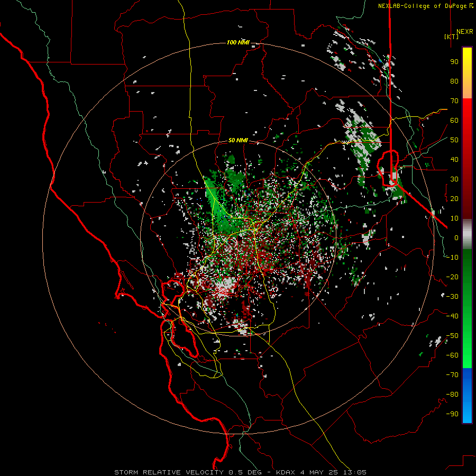Click the 0 value on velocity scale
The image size is (476, 476).
[456, 238]
